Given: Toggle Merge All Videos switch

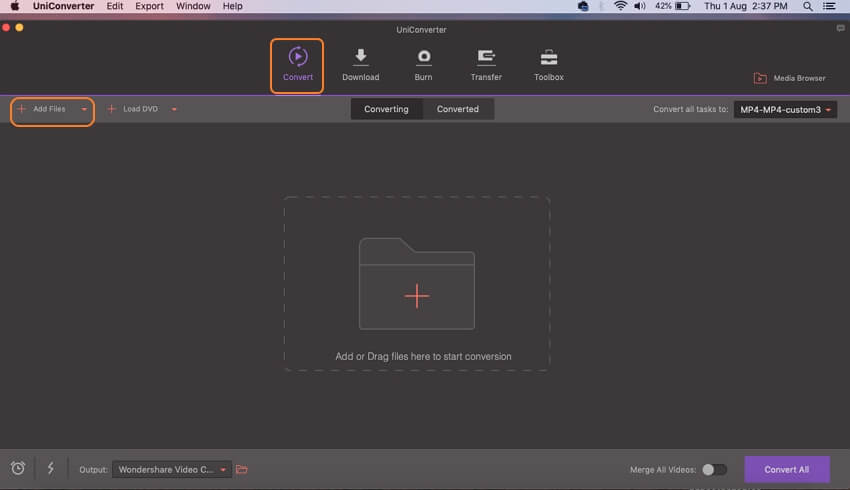Looking at the screenshot, I should [714, 469].
